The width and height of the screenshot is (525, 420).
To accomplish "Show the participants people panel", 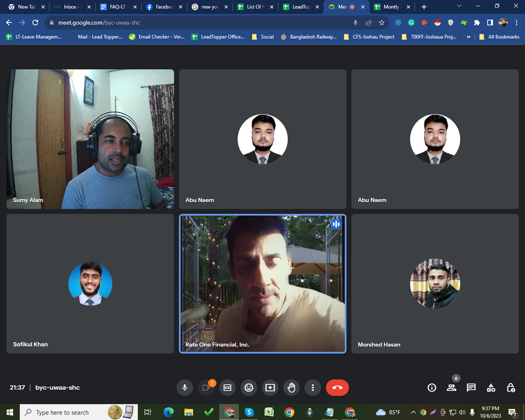I will 451,388.
